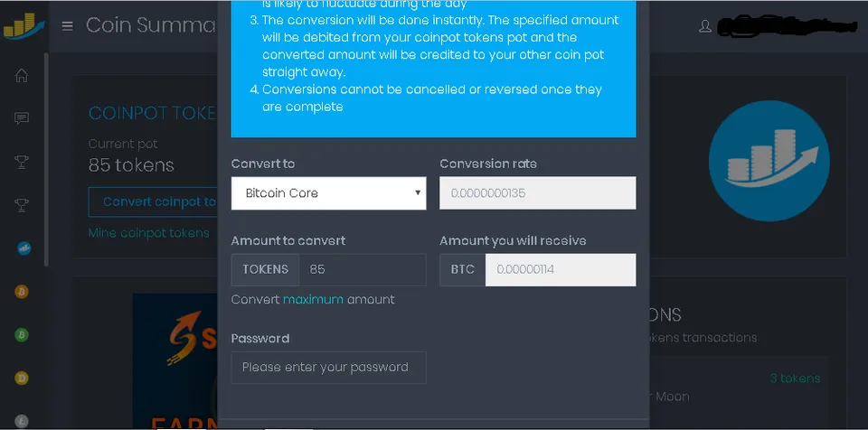Expand the Convert to Bitcoin Core dropdown

click(x=329, y=193)
